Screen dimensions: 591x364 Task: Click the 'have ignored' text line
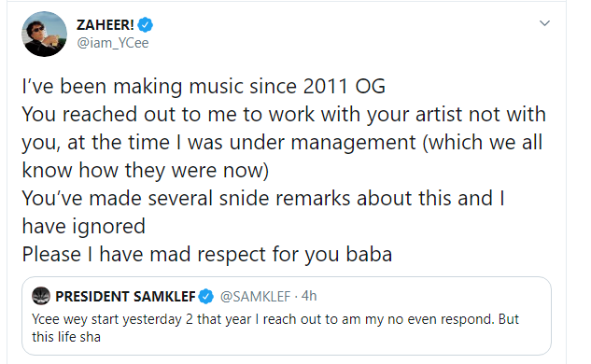pos(84,227)
